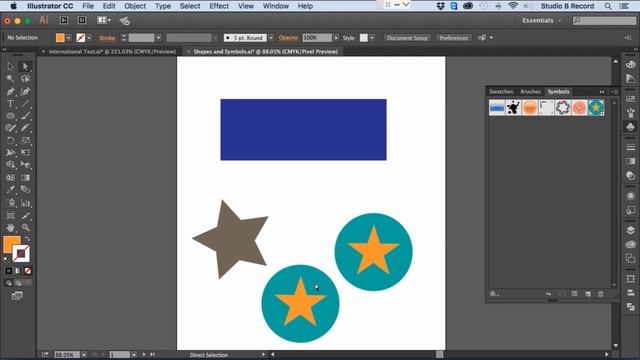Viewport: 640px width, 360px height.
Task: Select the Ellipse shape tool
Action: [10, 116]
